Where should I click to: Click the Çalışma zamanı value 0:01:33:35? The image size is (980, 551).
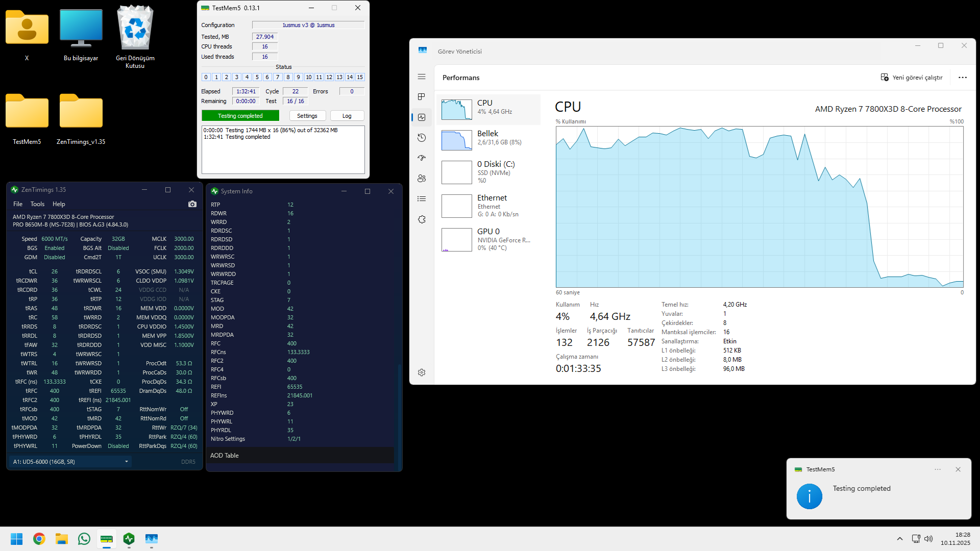[x=578, y=368]
